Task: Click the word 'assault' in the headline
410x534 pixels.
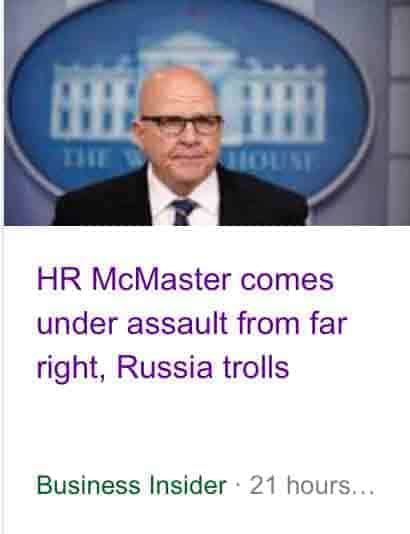Action: tap(177, 324)
